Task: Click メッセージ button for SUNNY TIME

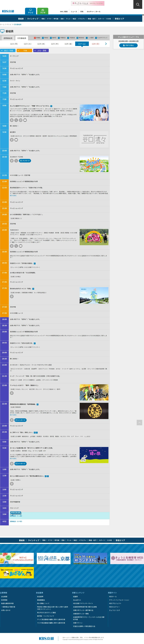Action: tap(25, 161)
